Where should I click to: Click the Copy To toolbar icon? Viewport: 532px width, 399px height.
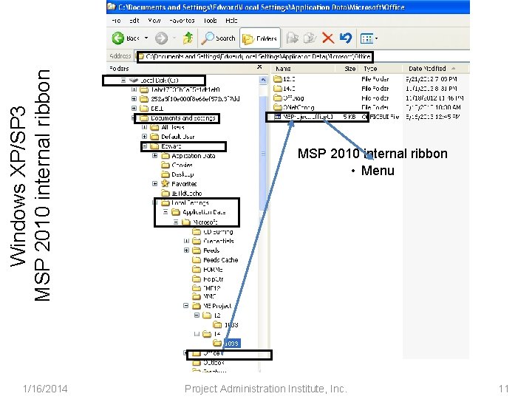[x=310, y=38]
